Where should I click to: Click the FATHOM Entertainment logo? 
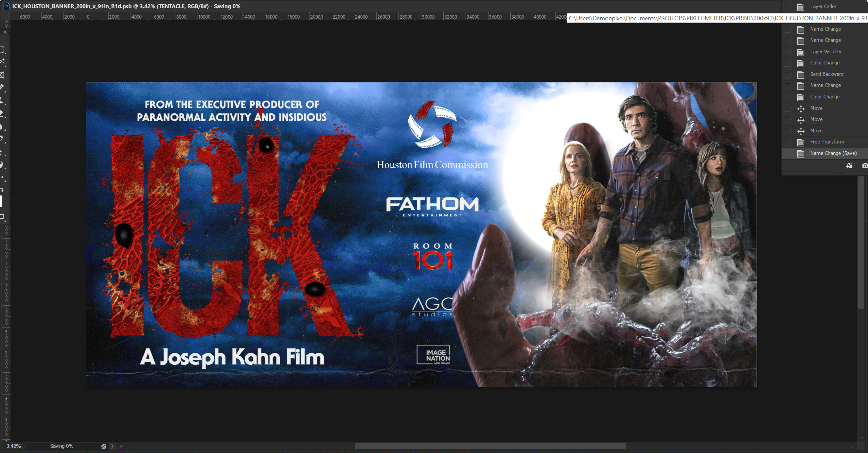coord(432,207)
